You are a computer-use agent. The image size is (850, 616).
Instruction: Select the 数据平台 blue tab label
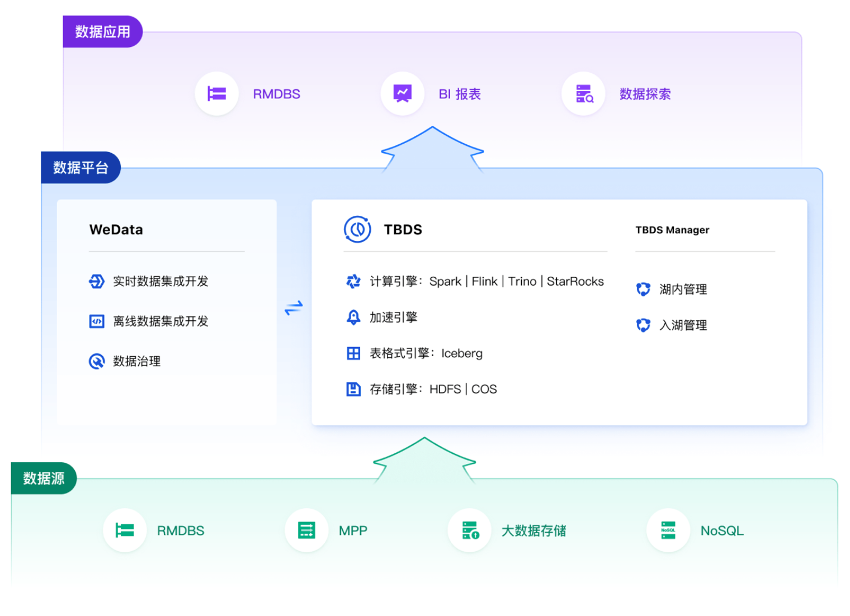tap(81, 168)
